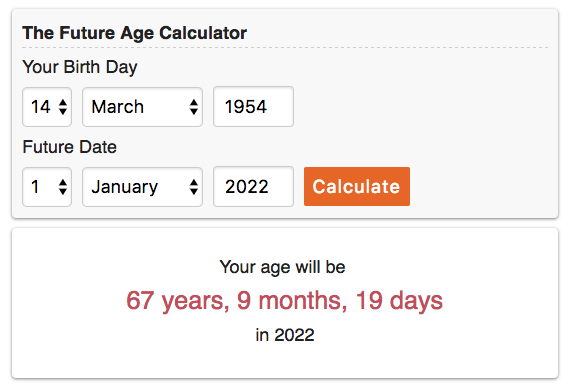Image resolution: width=571 pixels, height=390 pixels.
Task: Click the up-down arrows of the March selector
Action: click(194, 107)
